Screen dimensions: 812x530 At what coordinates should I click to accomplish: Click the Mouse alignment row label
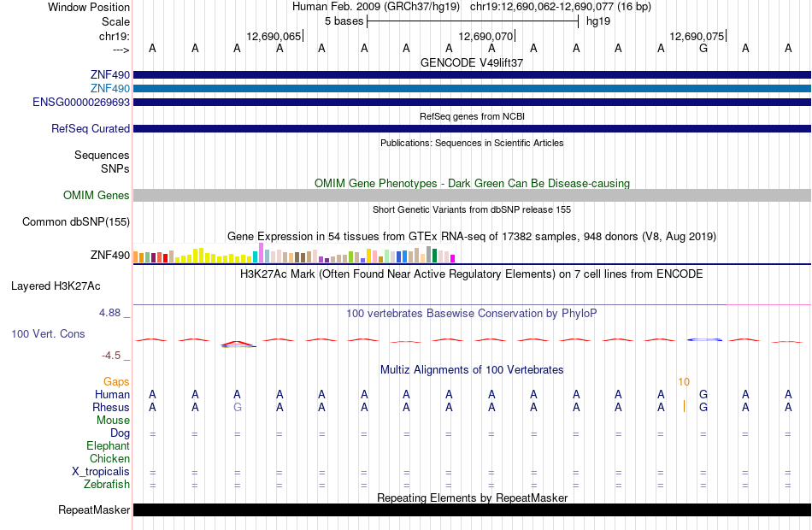point(113,421)
